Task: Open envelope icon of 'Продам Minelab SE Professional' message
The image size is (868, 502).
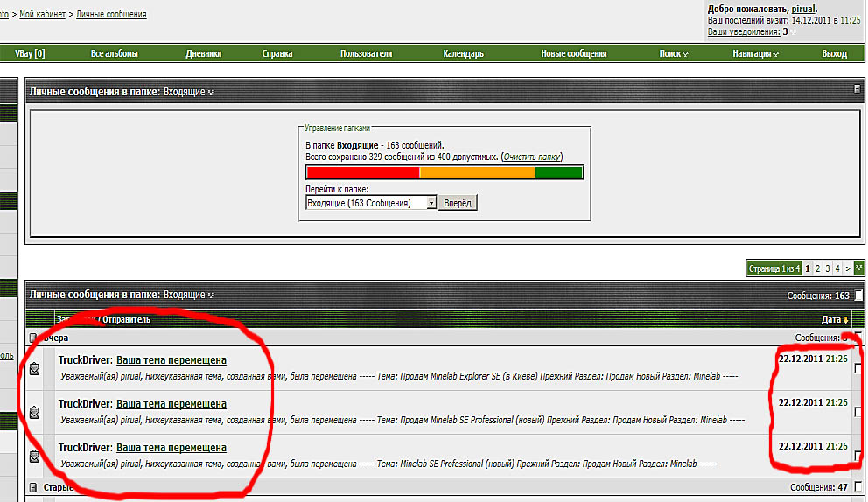Action: click(34, 412)
